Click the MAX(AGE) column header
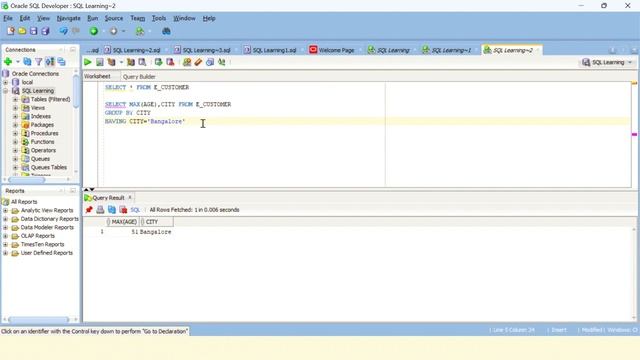 (122, 222)
